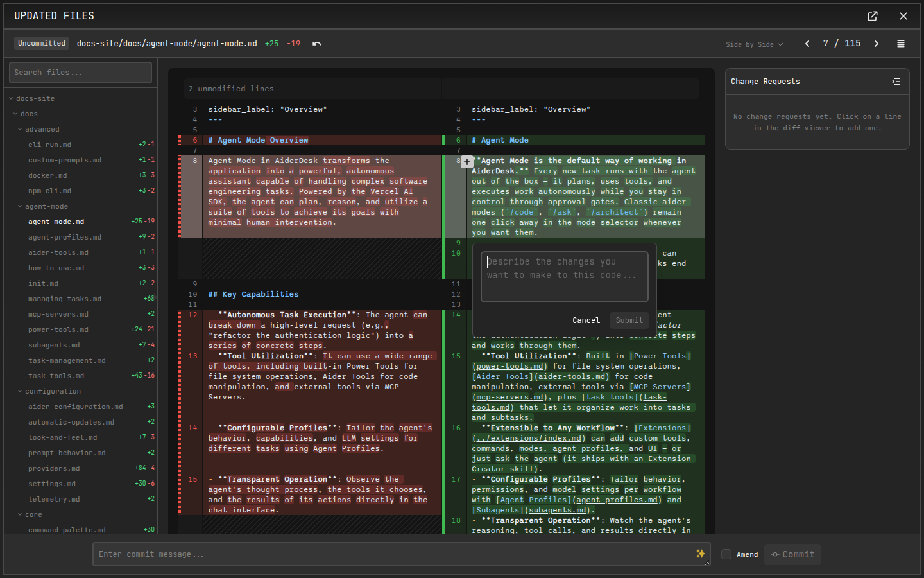The image size is (924, 578).
Task: Expand the 2 unmodified lines row
Action: (441, 89)
